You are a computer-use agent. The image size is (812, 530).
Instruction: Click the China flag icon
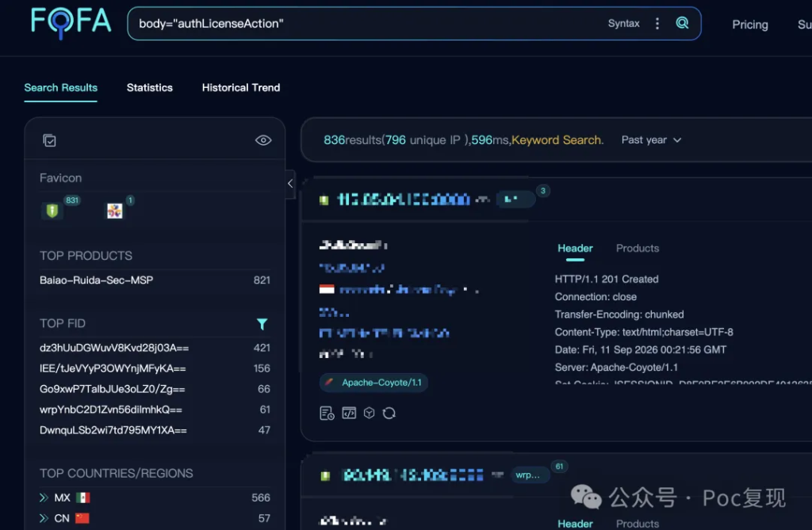pos(82,518)
